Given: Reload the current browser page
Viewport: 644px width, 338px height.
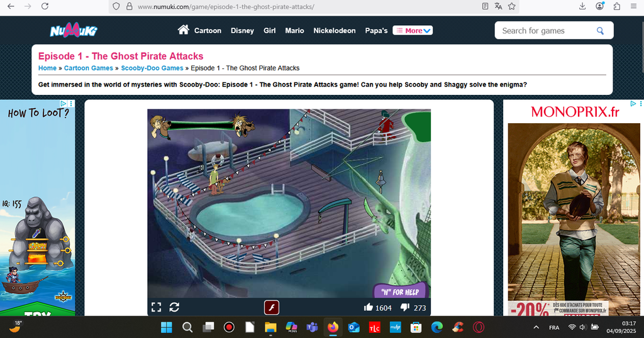Looking at the screenshot, I should [x=45, y=6].
